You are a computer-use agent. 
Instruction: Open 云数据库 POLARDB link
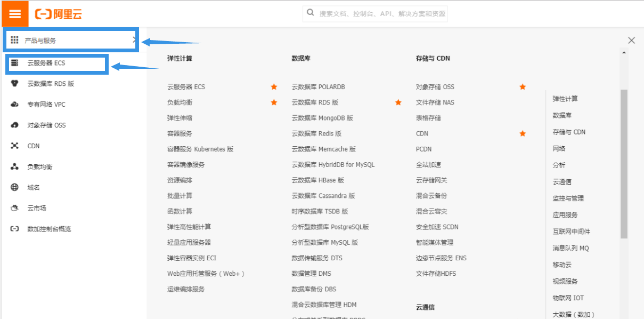tap(318, 87)
